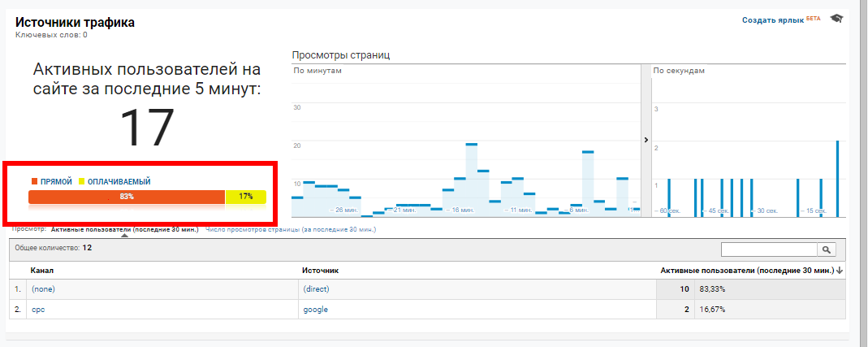Focus the table search input field

tap(769, 250)
